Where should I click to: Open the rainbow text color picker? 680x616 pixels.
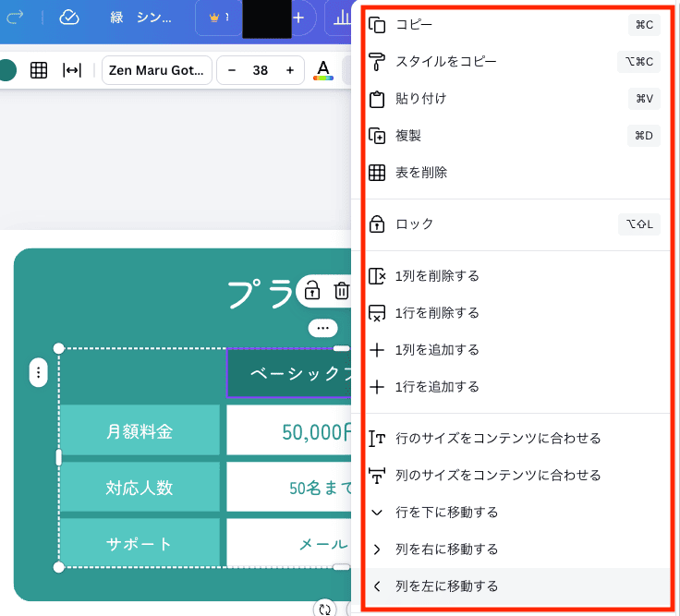[x=323, y=70]
